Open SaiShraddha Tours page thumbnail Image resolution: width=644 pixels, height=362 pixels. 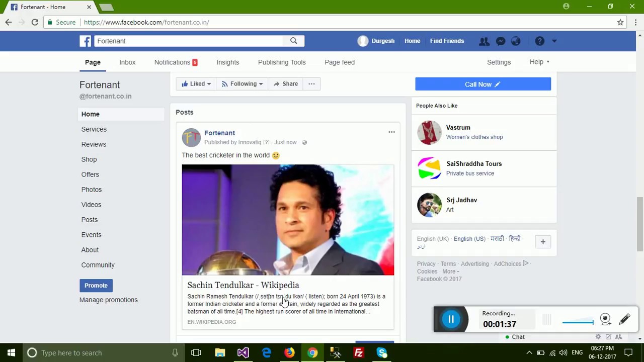[x=429, y=168]
